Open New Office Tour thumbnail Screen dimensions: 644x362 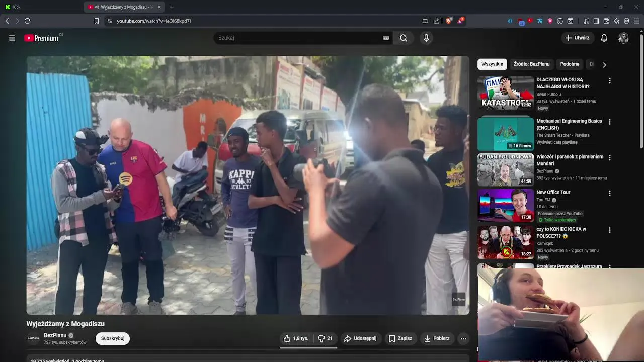[x=506, y=206]
